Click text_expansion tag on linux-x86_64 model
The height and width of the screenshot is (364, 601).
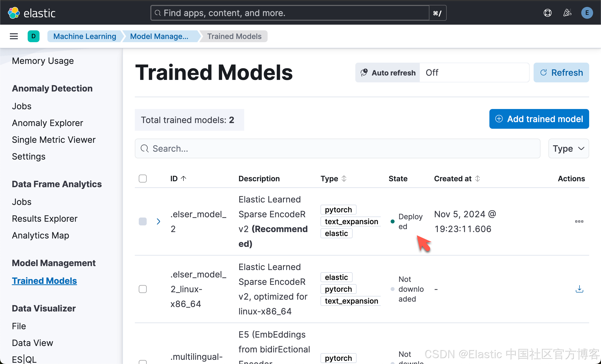point(351,301)
